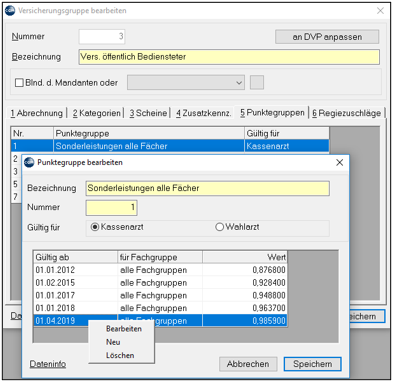Select the row dated 01.04.2019

160,321
